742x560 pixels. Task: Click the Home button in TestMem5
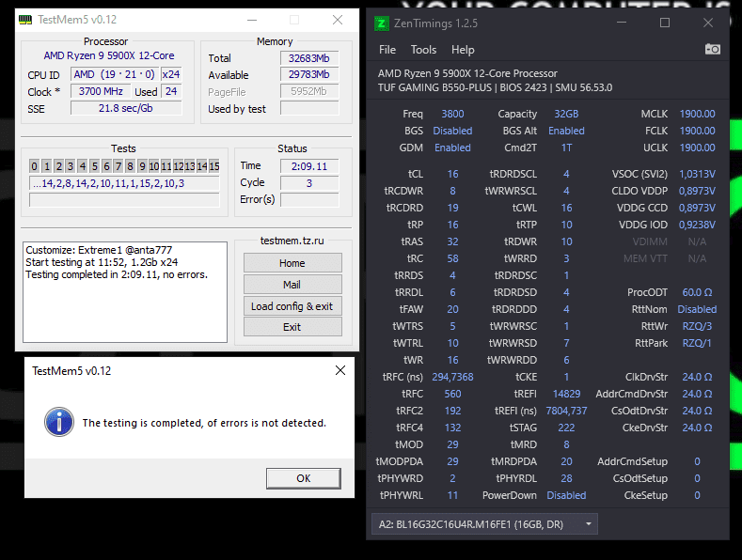[x=292, y=263]
